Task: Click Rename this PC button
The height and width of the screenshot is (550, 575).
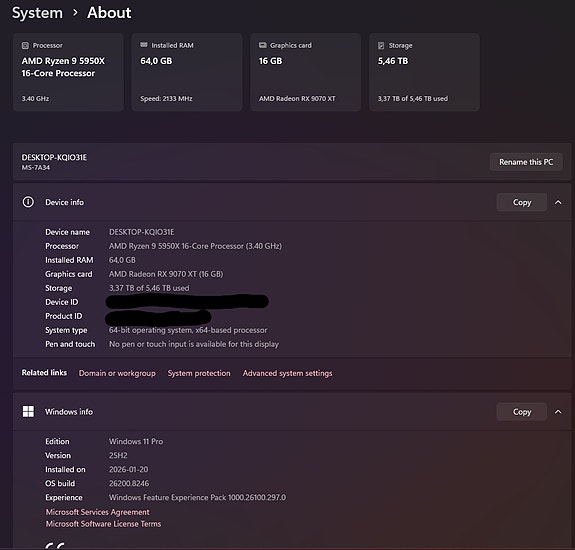Action: (x=526, y=162)
